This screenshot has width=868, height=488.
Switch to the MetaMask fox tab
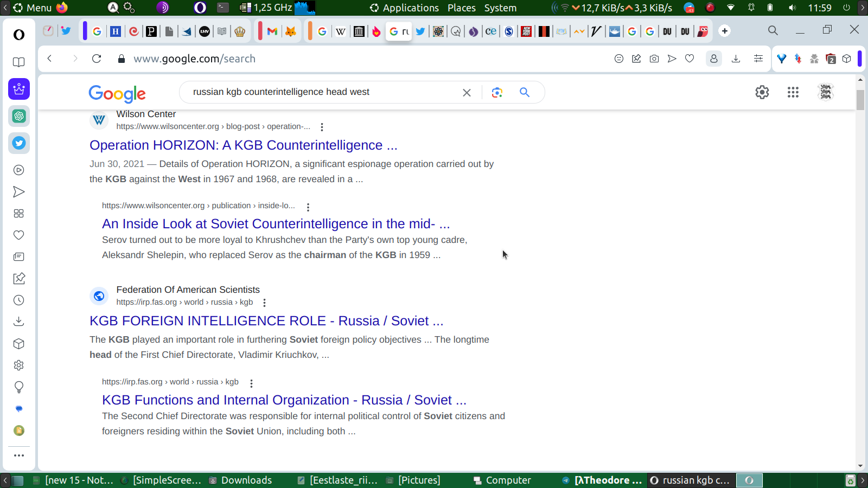pos(291,31)
